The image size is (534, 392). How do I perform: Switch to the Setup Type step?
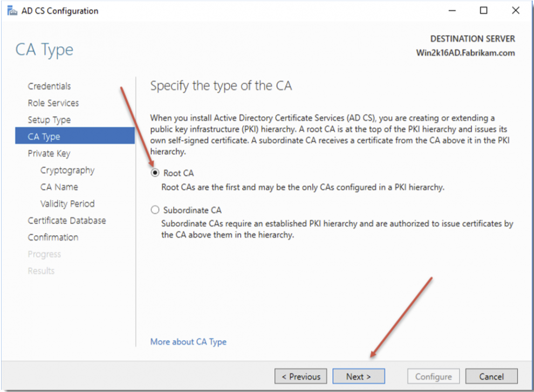coord(50,120)
